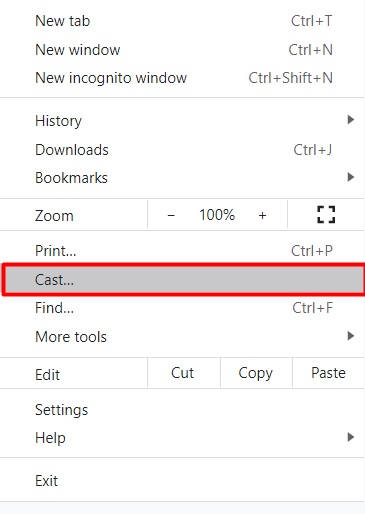Expand the Help submenu arrow
The height and width of the screenshot is (514, 365).
(350, 437)
